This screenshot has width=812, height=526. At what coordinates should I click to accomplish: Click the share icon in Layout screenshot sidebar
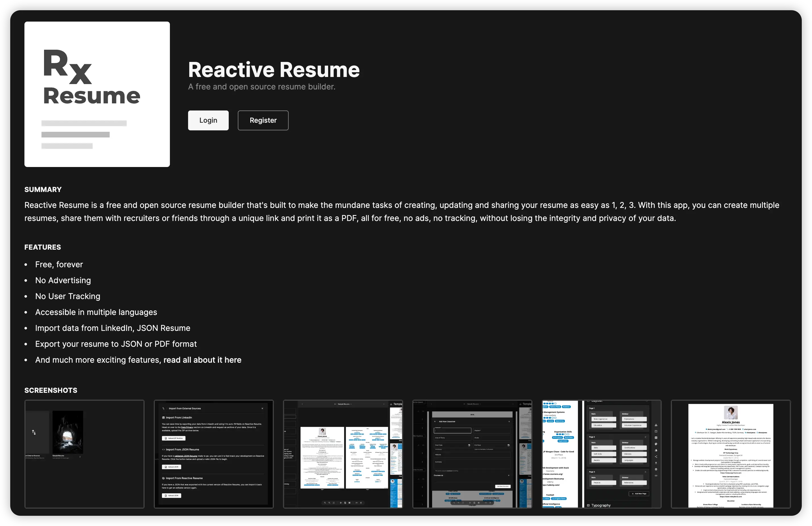click(656, 457)
